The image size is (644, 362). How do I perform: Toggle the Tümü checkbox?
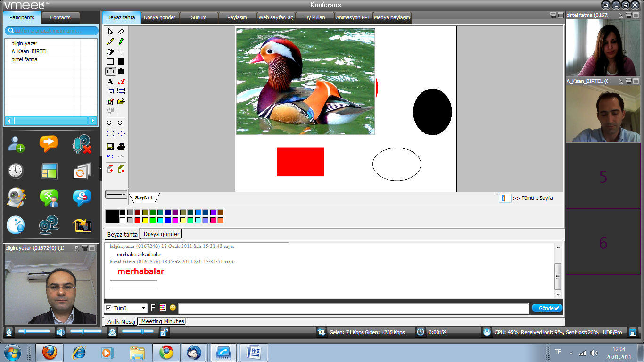click(109, 308)
